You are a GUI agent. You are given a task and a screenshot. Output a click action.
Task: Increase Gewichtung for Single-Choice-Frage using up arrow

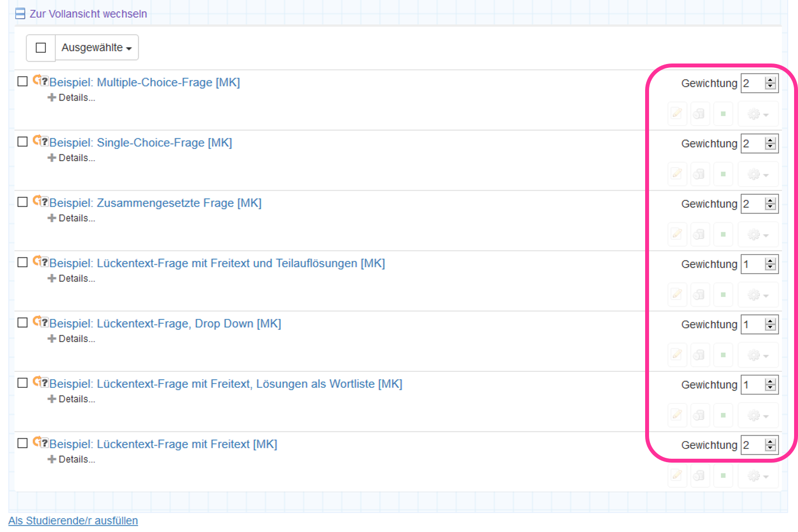(x=771, y=140)
